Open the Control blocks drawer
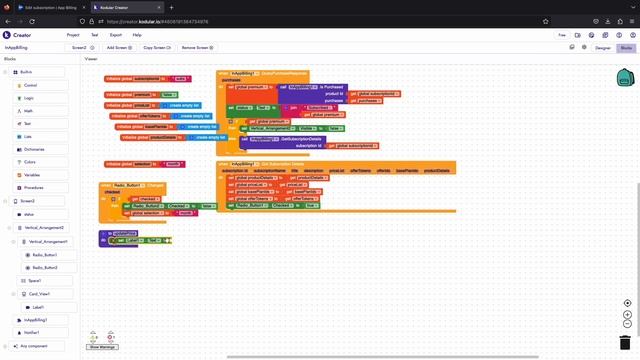Viewport: 640px width, 360px height. pos(40,85)
